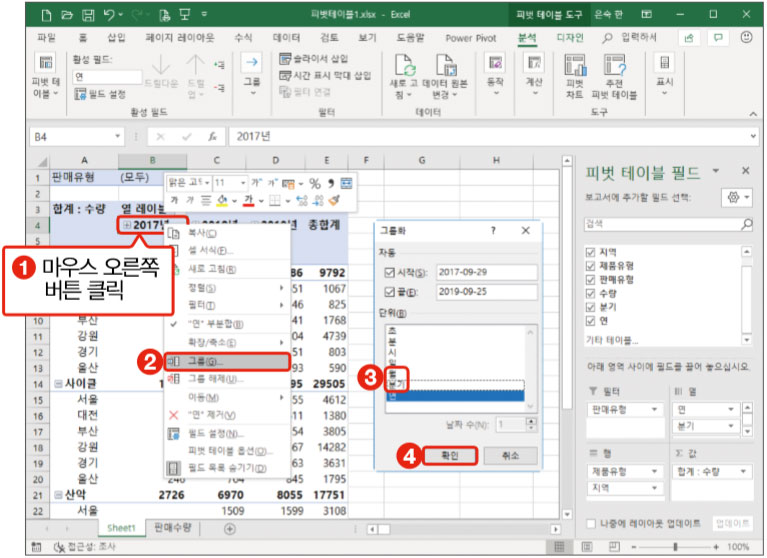Click the 피벗 테이블 ribbon icon
Screen dimensions: 767x558
tap(45, 63)
